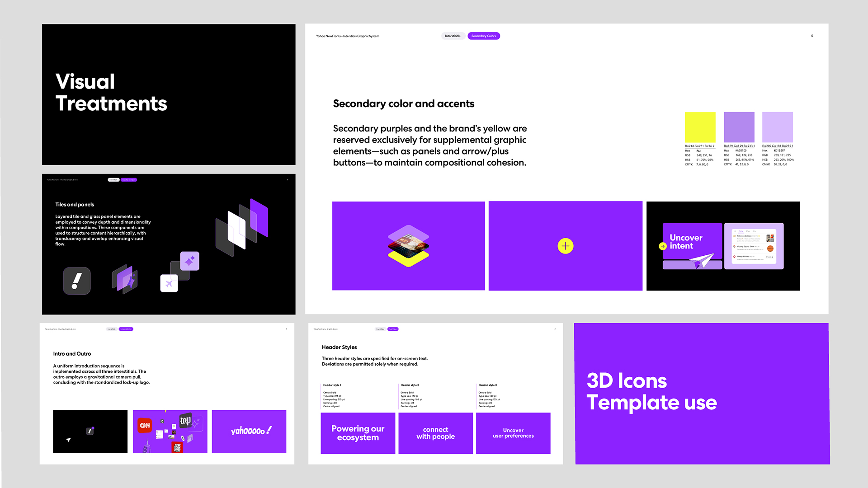The width and height of the screenshot is (868, 488).
Task: Click the light lavender D1B5FF swatch
Action: pyautogui.click(x=777, y=127)
